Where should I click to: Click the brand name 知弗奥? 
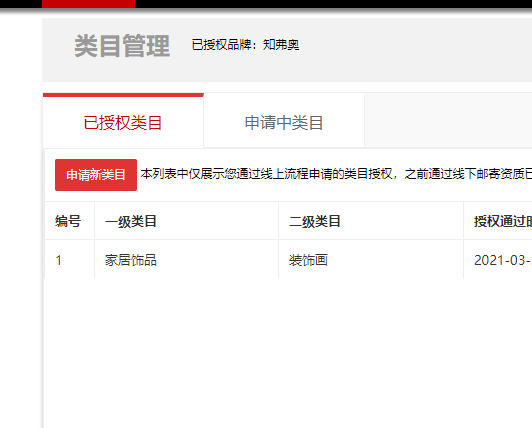281,45
